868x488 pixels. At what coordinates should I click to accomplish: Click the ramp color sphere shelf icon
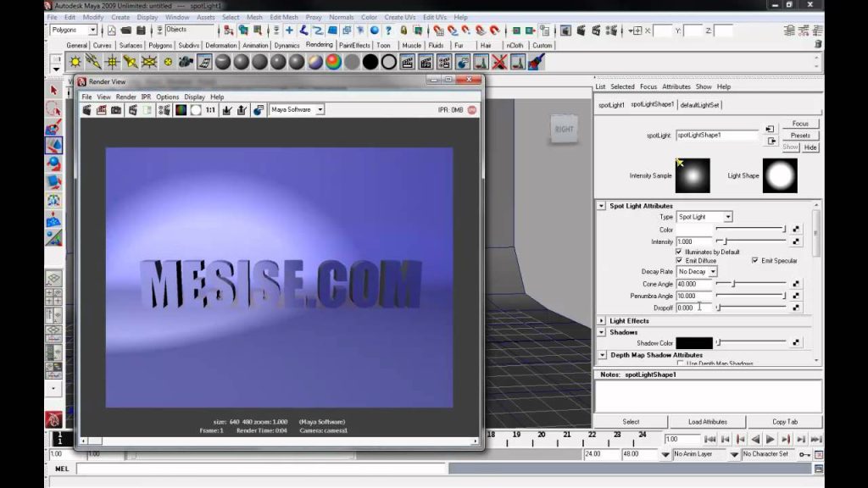point(333,62)
